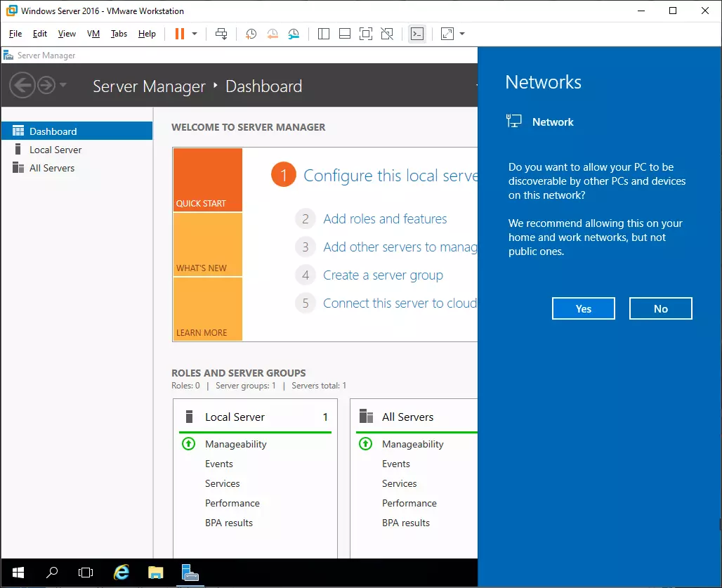This screenshot has width=722, height=588.
Task: Click Configure this local server link
Action: [x=390, y=176]
